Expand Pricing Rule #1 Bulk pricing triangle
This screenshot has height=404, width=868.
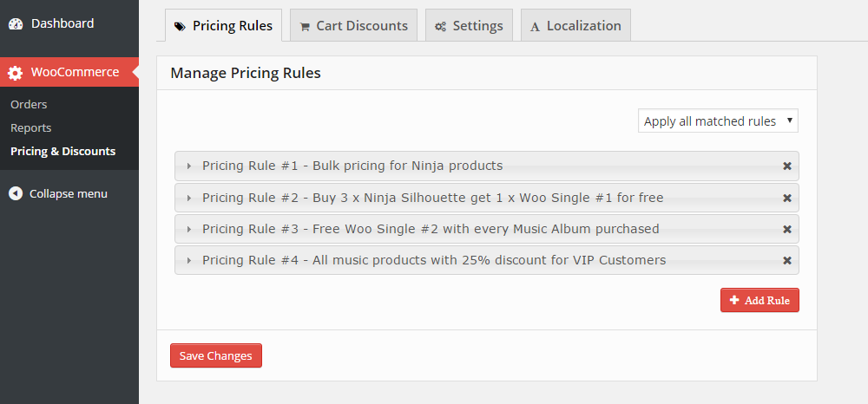189,166
